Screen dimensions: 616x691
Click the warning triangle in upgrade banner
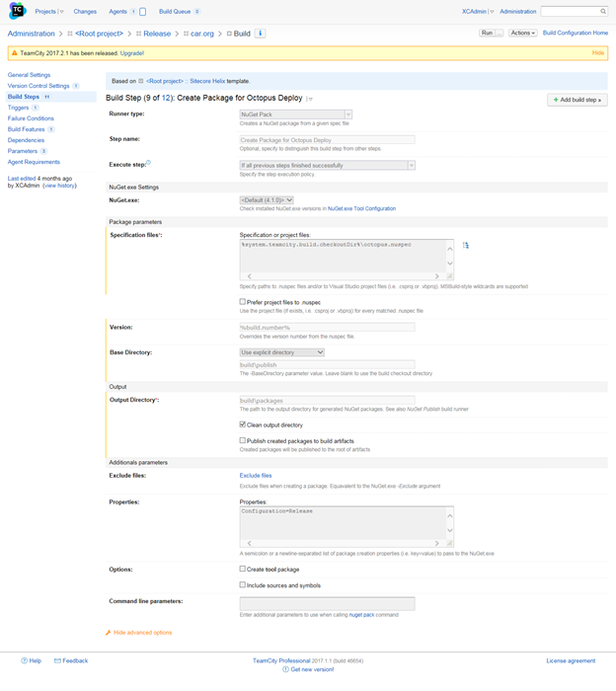pos(14,53)
